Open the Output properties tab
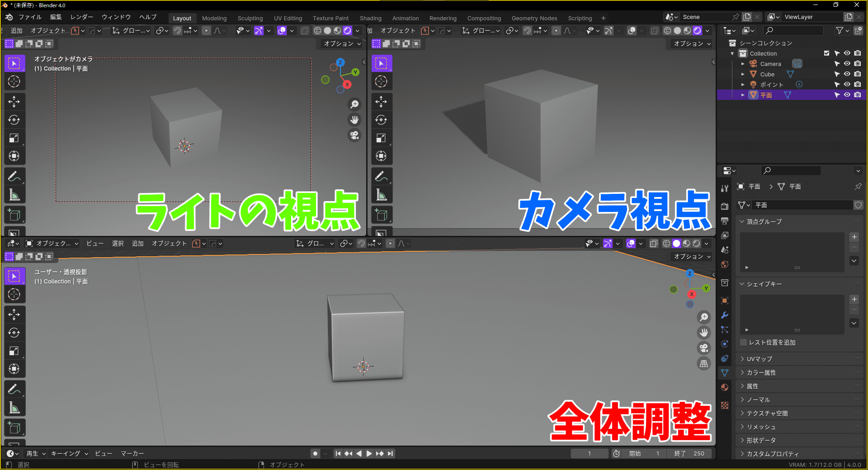The width and height of the screenshot is (868, 470). click(725, 221)
